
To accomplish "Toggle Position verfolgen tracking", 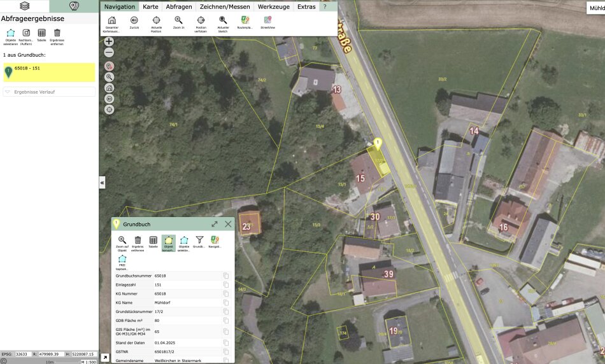I will click(201, 20).
